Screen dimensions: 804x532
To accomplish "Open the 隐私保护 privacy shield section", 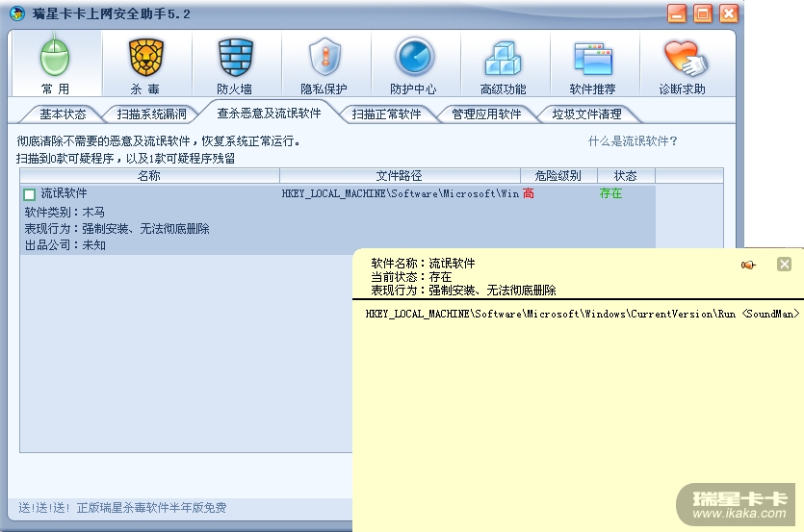I will coord(324,63).
